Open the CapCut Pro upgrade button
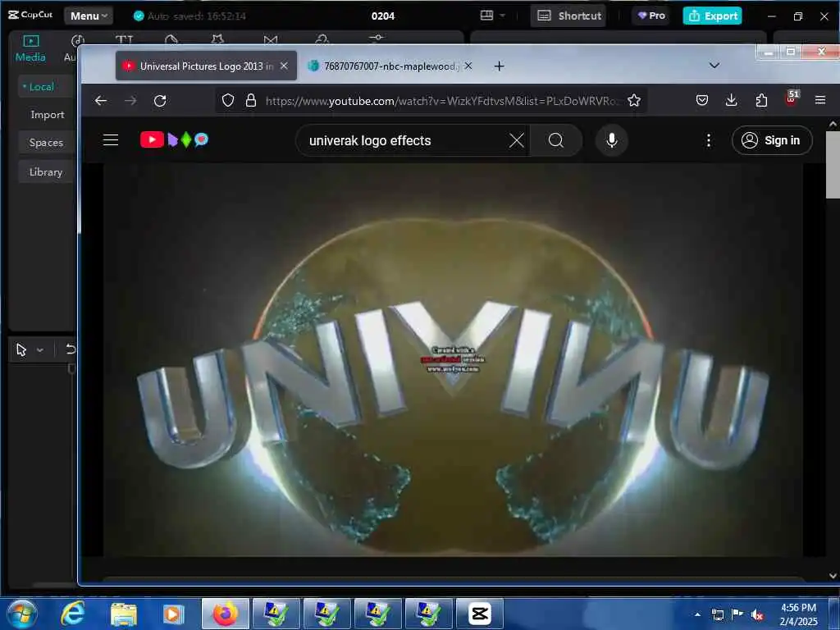 (651, 16)
